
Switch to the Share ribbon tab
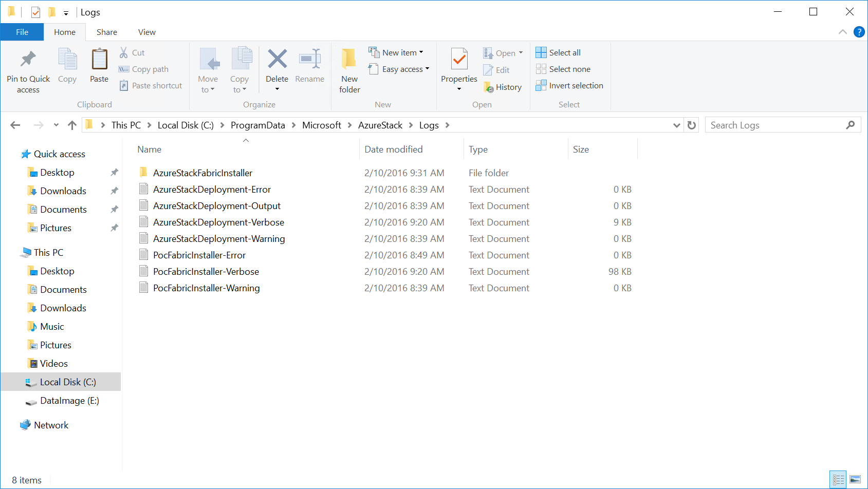point(107,32)
